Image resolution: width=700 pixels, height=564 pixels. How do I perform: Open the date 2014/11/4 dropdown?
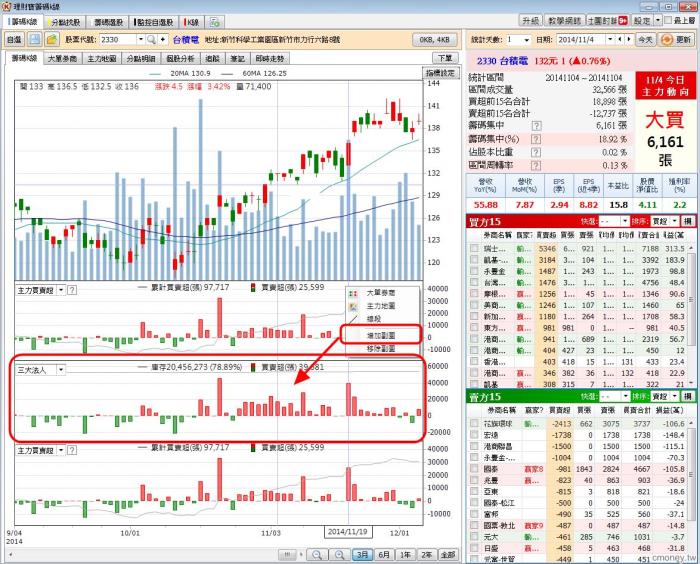coord(610,40)
